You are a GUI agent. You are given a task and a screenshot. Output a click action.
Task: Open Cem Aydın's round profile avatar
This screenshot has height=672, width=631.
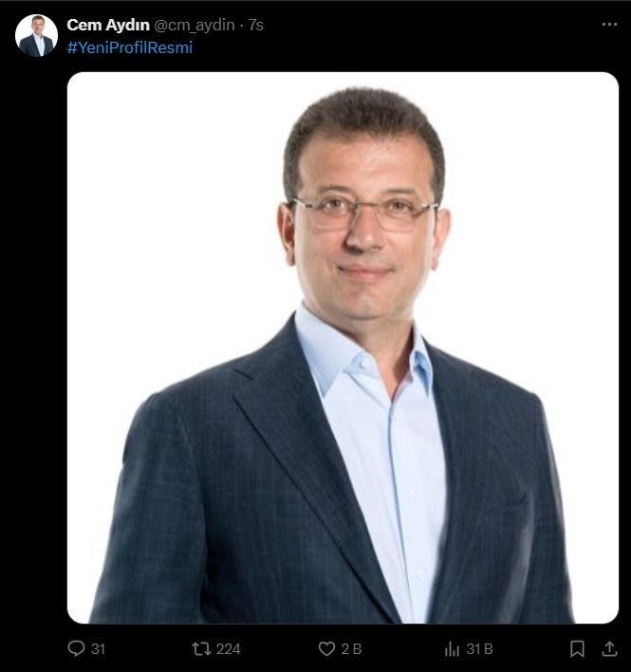(36, 35)
